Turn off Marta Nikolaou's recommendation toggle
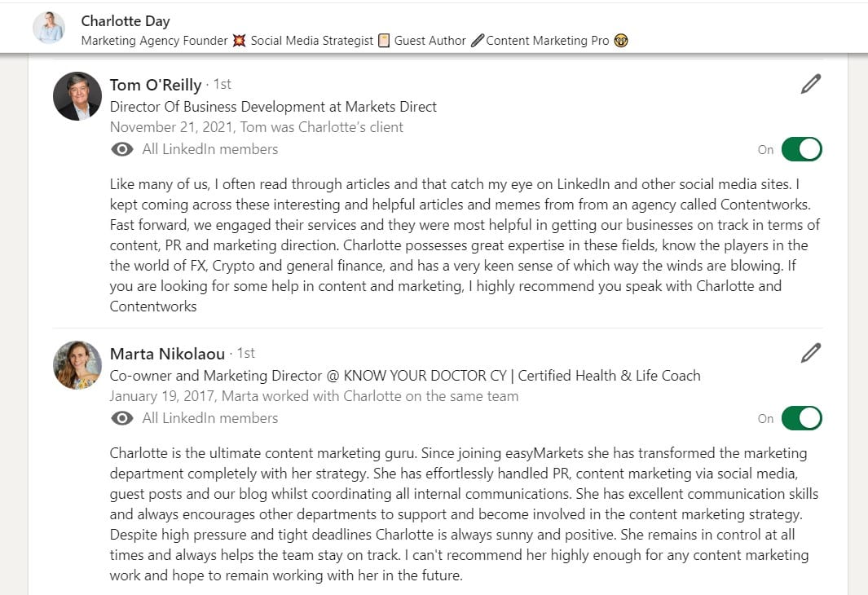 coord(801,418)
